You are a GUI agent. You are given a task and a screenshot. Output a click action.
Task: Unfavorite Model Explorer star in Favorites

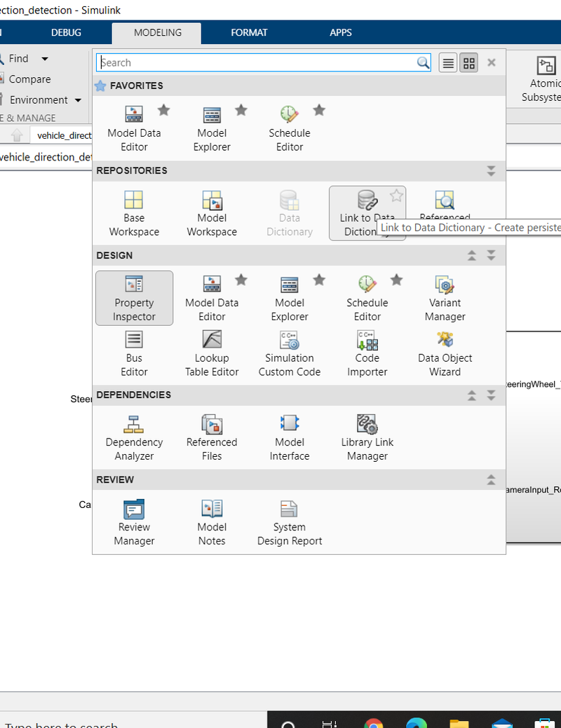click(241, 111)
